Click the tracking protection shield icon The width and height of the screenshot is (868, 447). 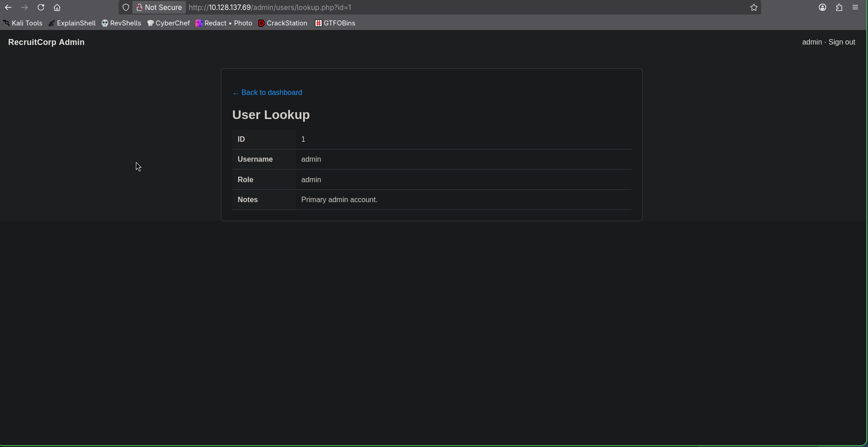pyautogui.click(x=126, y=7)
